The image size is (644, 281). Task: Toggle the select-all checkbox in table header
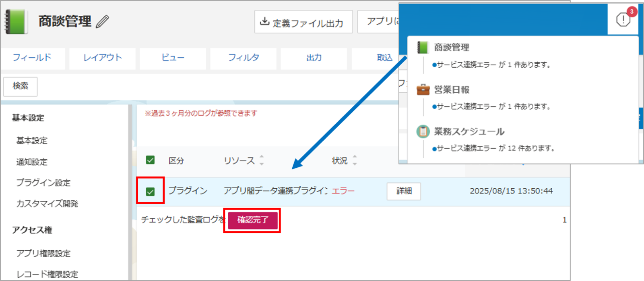click(x=150, y=160)
